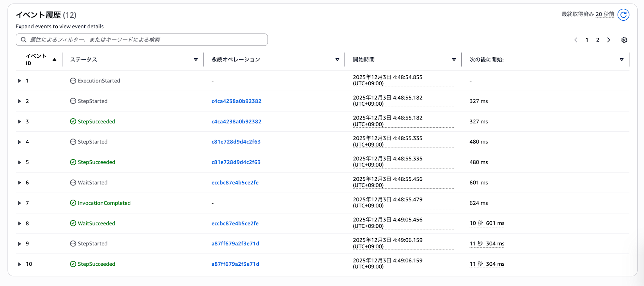644x286 pixels.
Task: Open c81e728d9d4c2f63 link in event 4
Action: (236, 142)
